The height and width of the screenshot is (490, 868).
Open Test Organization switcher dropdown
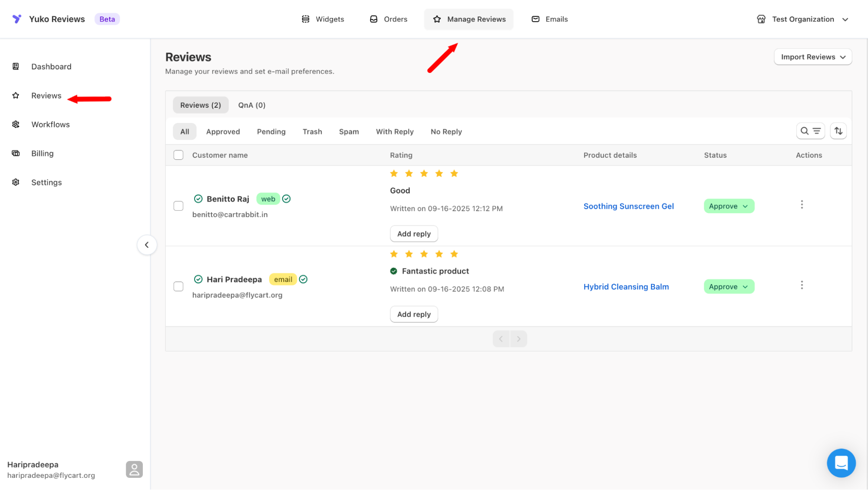(802, 19)
